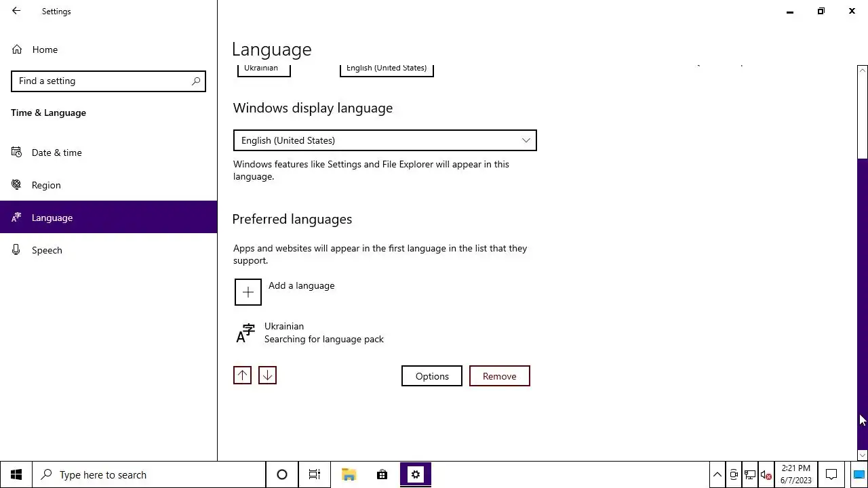
Task: Select Language in the sidebar
Action: (x=108, y=218)
